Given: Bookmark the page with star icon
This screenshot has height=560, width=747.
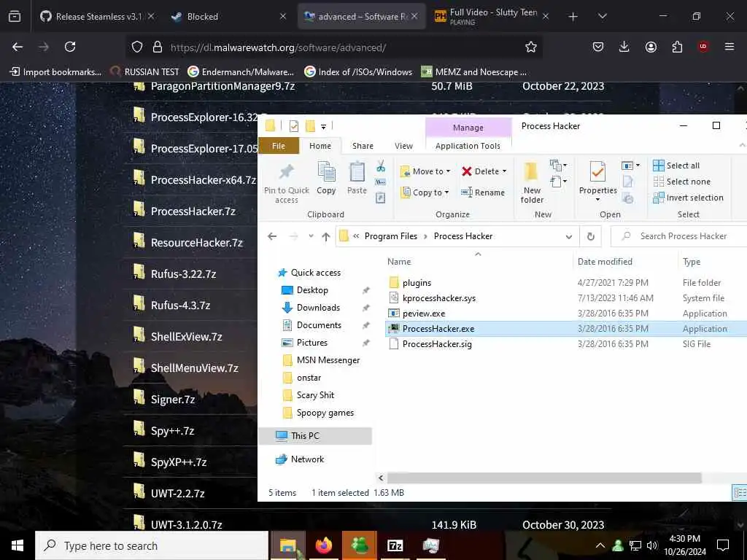Looking at the screenshot, I should tap(531, 47).
